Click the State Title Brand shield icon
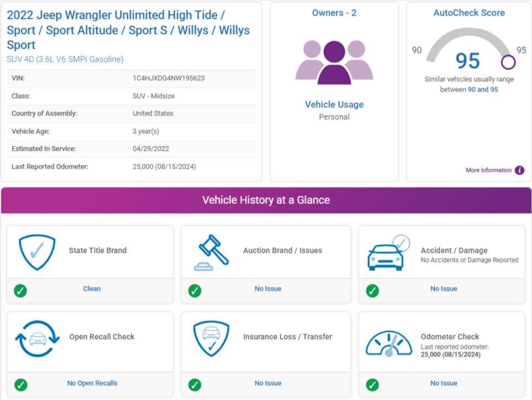 click(37, 252)
